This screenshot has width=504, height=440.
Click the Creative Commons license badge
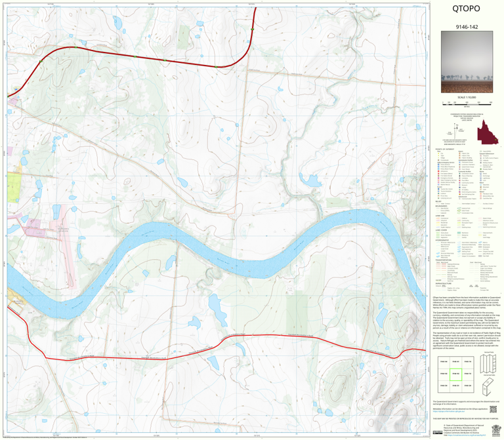(438, 432)
